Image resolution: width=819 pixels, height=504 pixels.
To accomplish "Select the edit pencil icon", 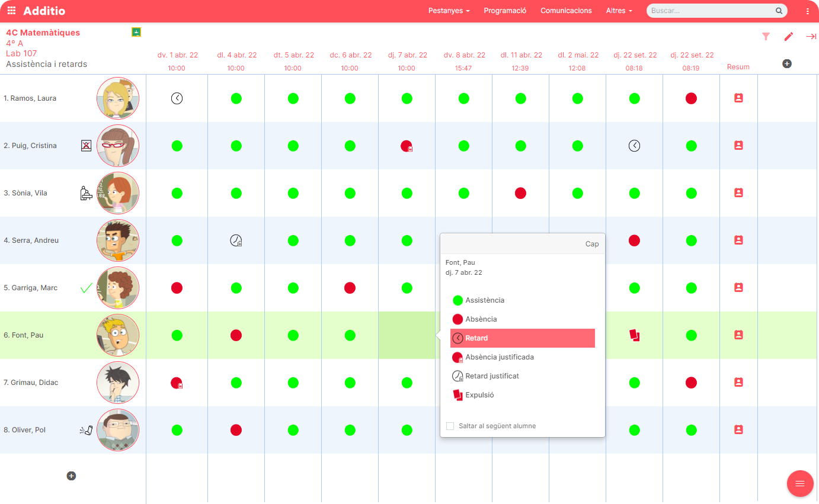I will 789,36.
